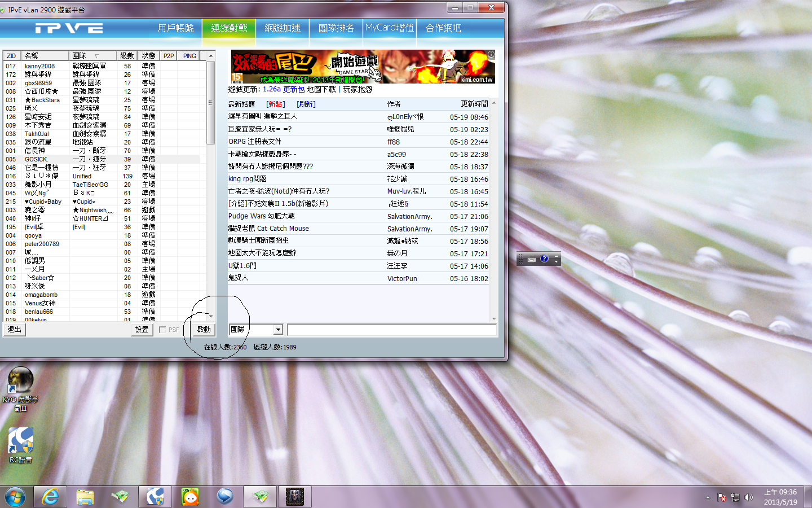This screenshot has width=812, height=508.
Task: Click the language bar keyboard icon
Action: pyautogui.click(x=532, y=260)
